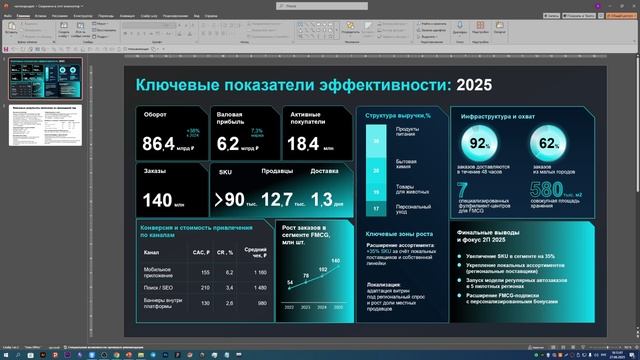This screenshot has height=360, width=640.
Task: Open the reuse slides icon
Action: pos(80,26)
